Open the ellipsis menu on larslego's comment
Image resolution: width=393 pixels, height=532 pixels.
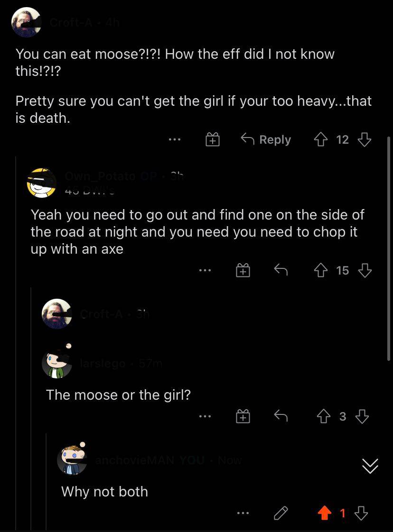205,416
